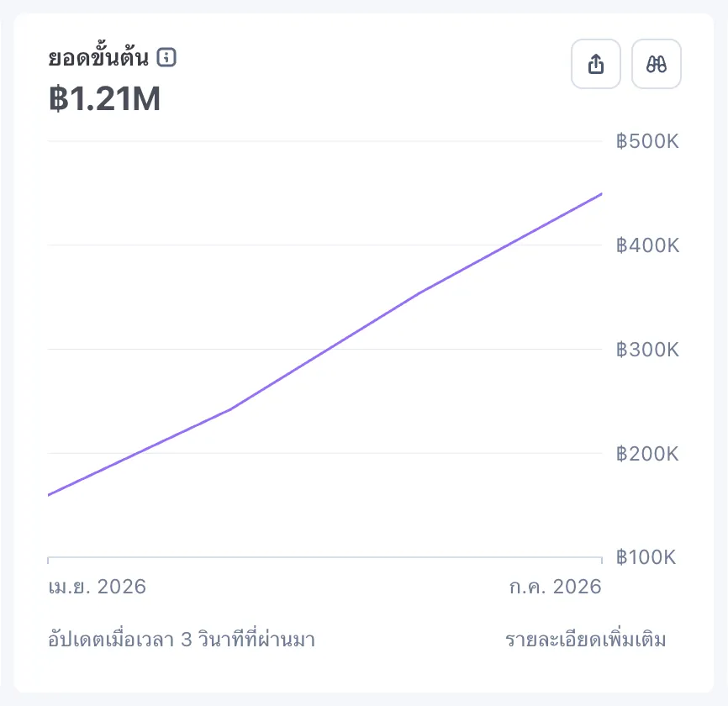Click the info icon beside ยอดขั้นต้น
The height and width of the screenshot is (706, 728).
tap(166, 57)
